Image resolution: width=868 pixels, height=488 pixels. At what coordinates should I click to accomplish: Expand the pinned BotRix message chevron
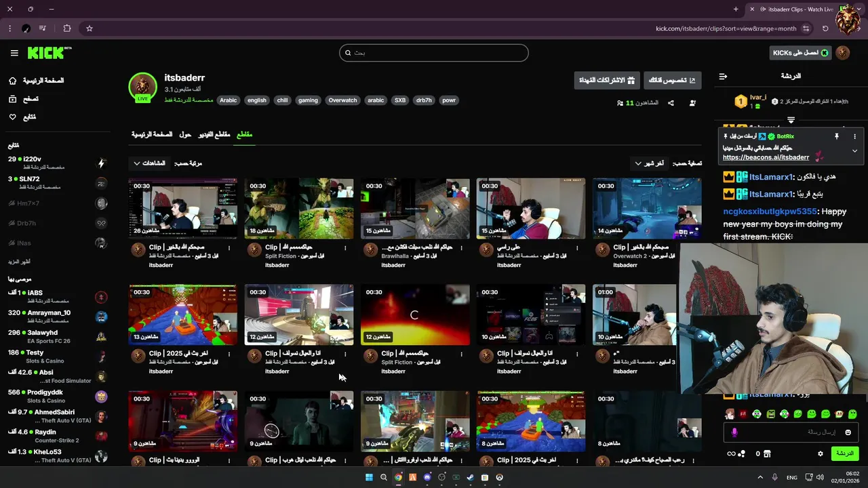pyautogui.click(x=854, y=151)
